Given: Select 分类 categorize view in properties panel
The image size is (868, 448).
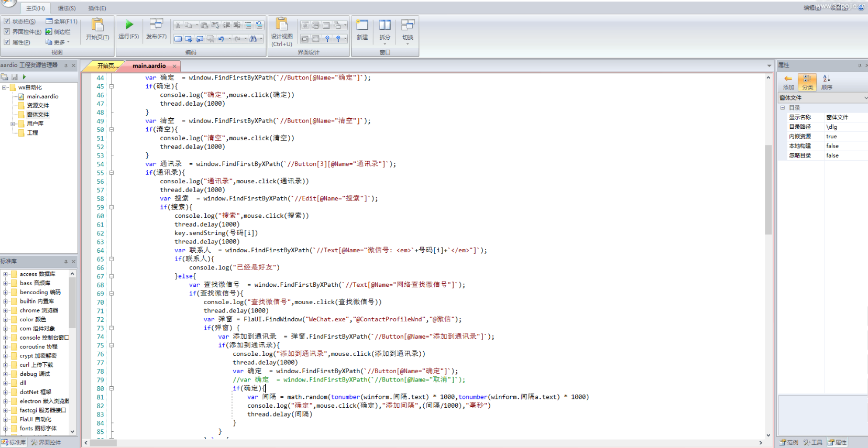Looking at the screenshot, I should pyautogui.click(x=807, y=82).
